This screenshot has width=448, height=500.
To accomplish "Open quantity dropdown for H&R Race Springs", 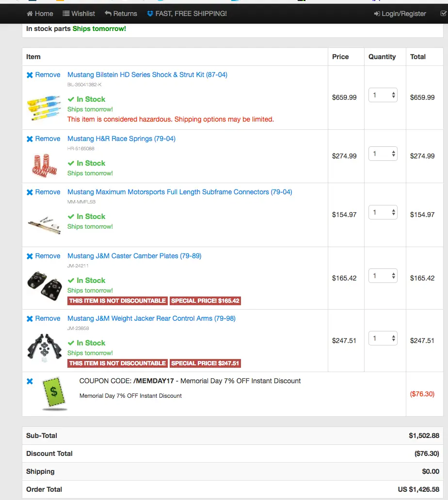I will [383, 154].
